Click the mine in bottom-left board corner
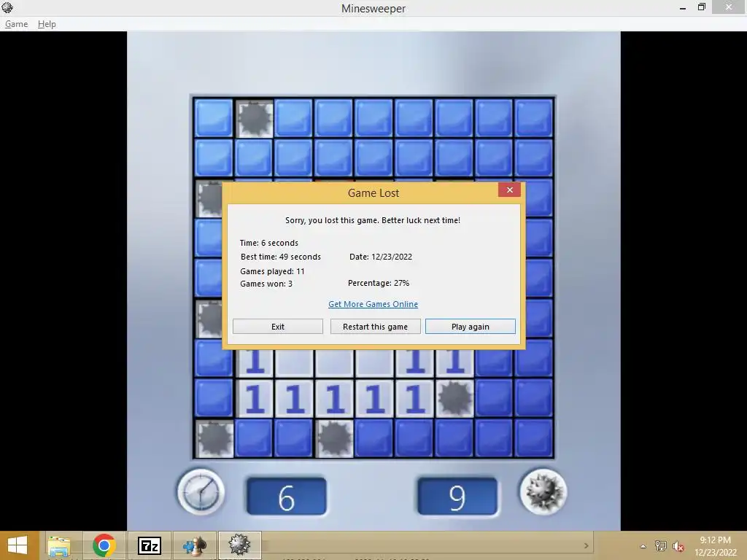The width and height of the screenshot is (747, 560). (x=214, y=438)
